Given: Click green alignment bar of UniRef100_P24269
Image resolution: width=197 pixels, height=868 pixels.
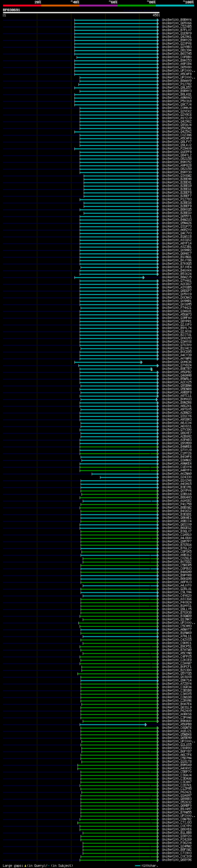Looking at the screenshot, I should tap(119, 840).
